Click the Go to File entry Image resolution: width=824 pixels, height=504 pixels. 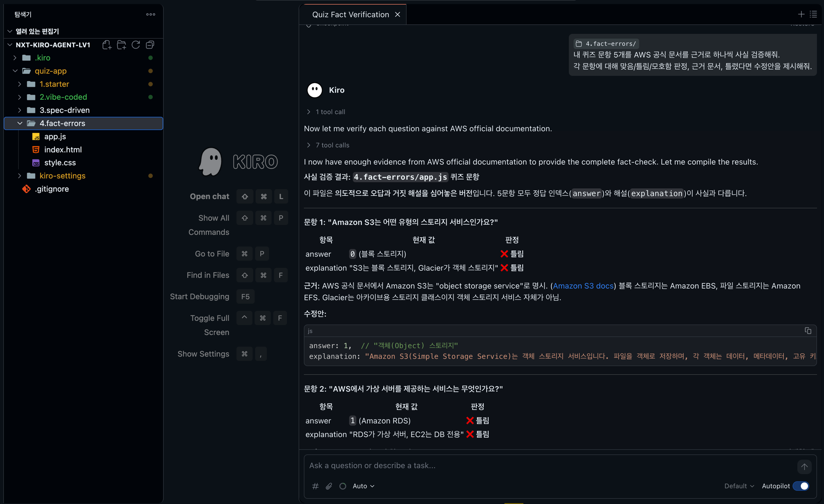tap(212, 254)
